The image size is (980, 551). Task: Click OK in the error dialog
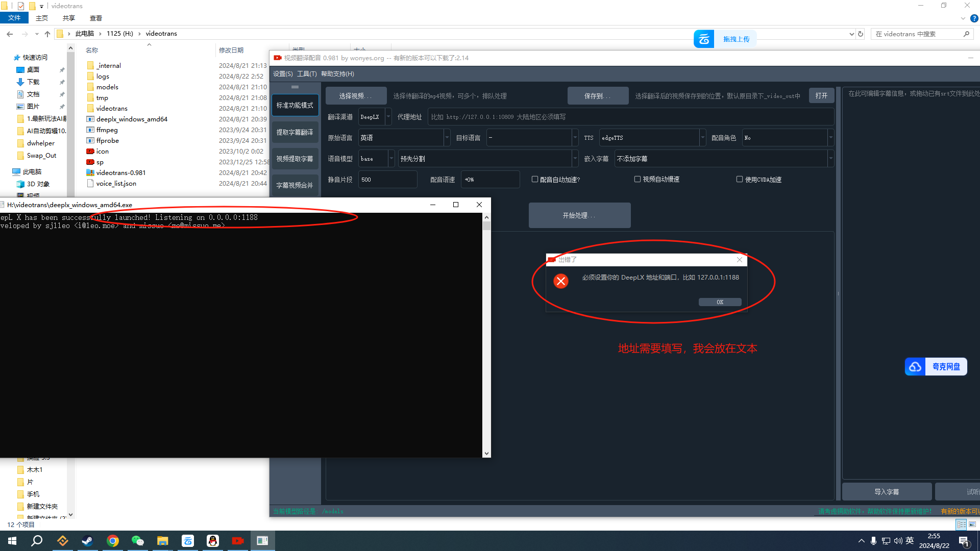coord(720,302)
